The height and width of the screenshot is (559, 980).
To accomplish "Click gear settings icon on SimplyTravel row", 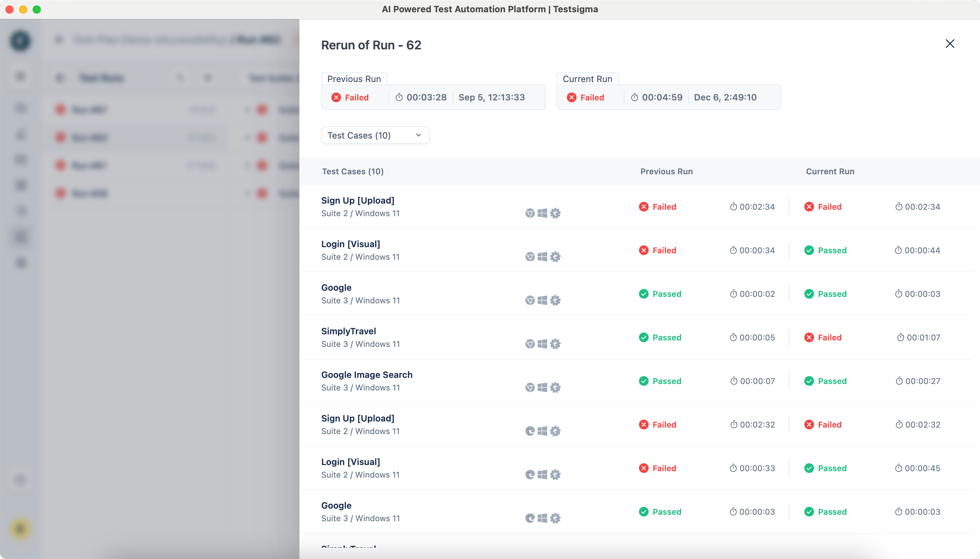I will click(x=555, y=344).
